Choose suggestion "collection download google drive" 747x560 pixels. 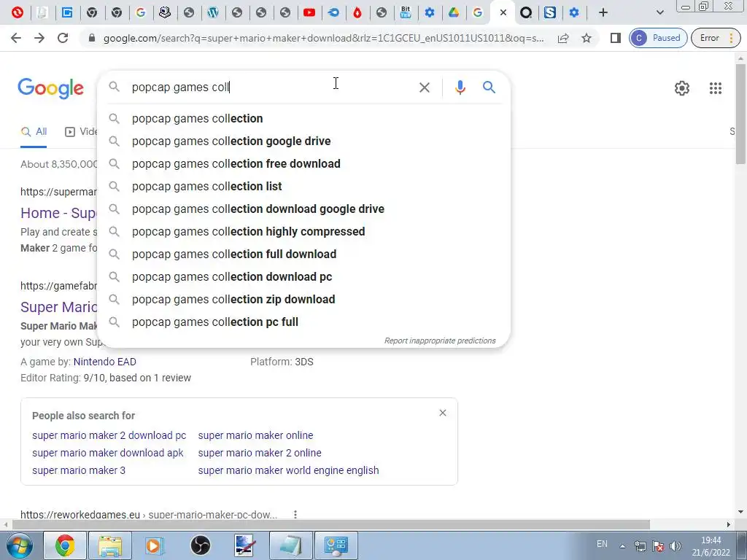click(303, 209)
